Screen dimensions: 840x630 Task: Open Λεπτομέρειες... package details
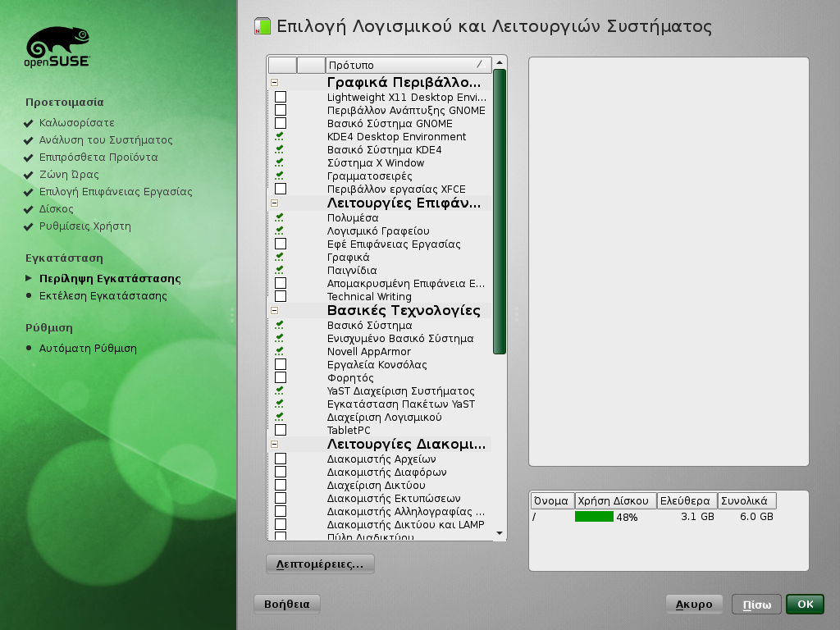pyautogui.click(x=320, y=564)
